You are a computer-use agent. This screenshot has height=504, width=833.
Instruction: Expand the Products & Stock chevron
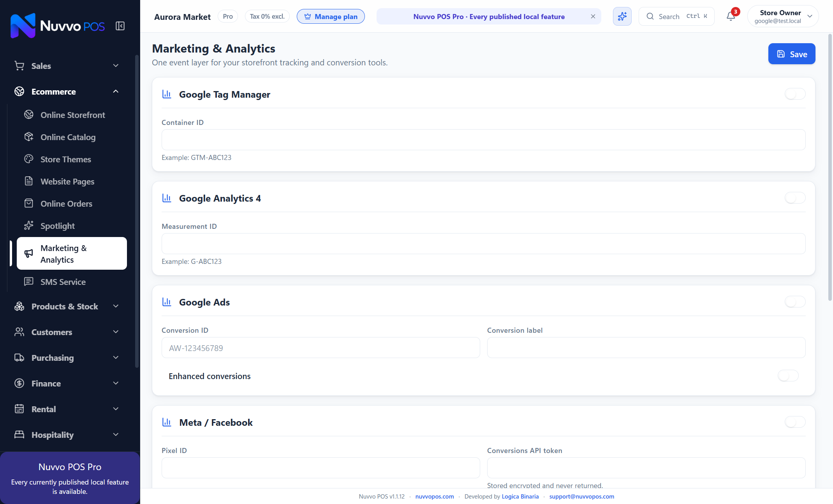click(x=116, y=306)
